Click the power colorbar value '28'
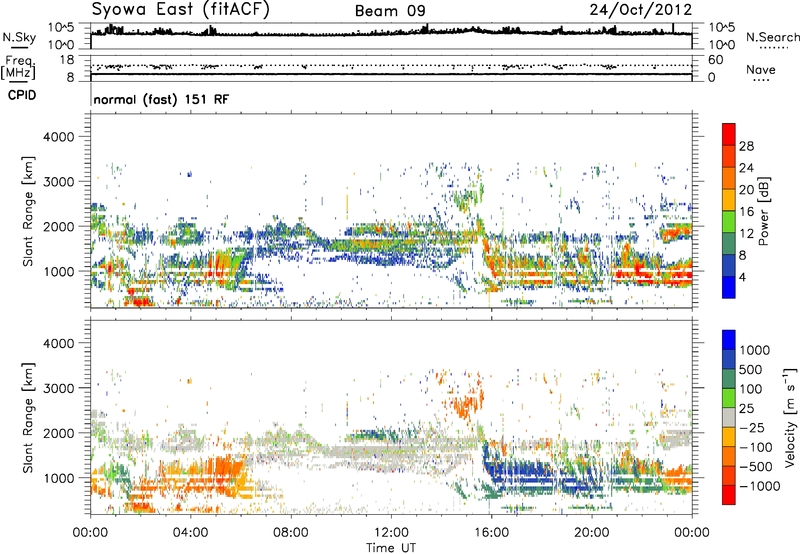 pyautogui.click(x=746, y=146)
